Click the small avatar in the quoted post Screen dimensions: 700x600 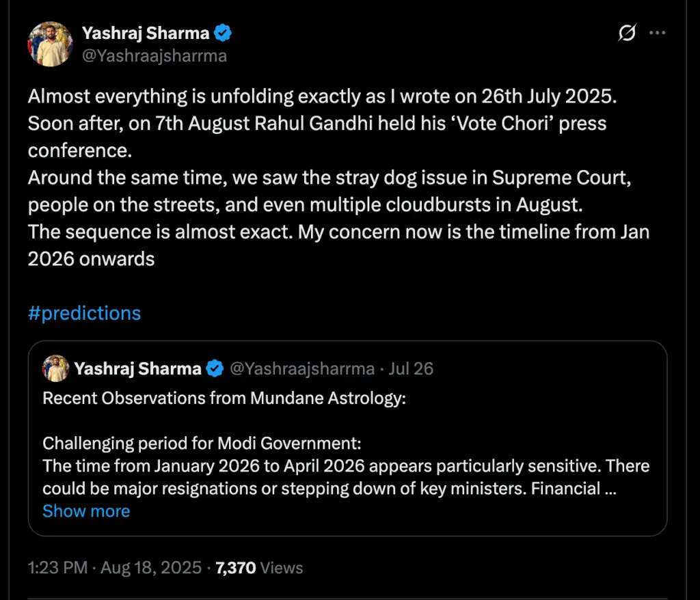(55, 368)
